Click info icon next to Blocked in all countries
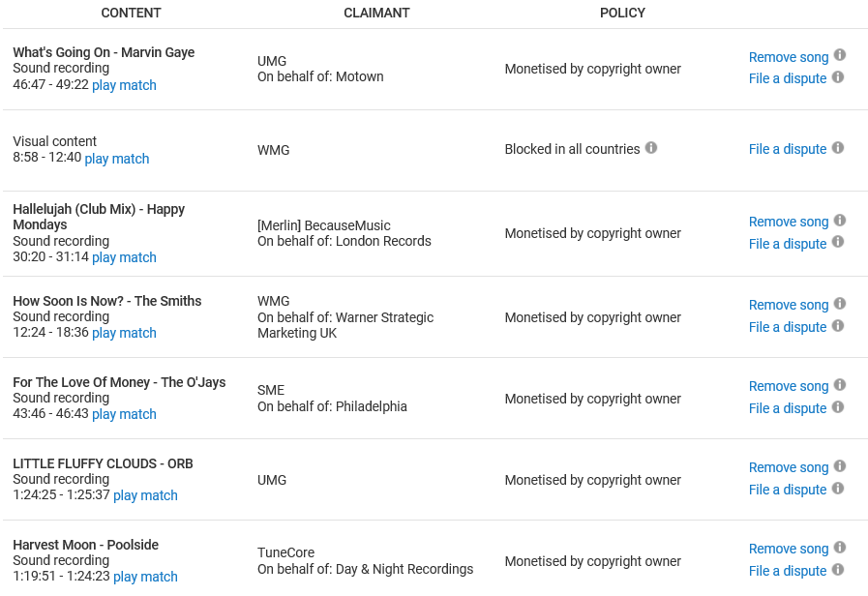Viewport: 868px width, 596px height. (651, 148)
